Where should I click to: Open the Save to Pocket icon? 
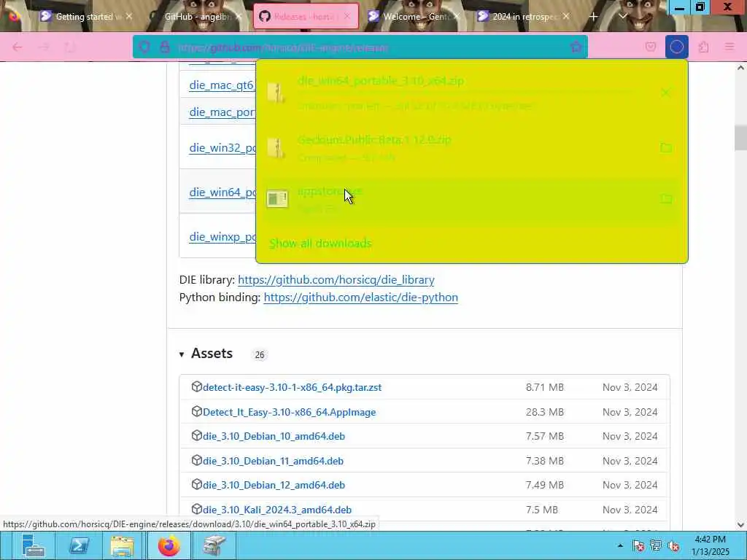pyautogui.click(x=650, y=47)
